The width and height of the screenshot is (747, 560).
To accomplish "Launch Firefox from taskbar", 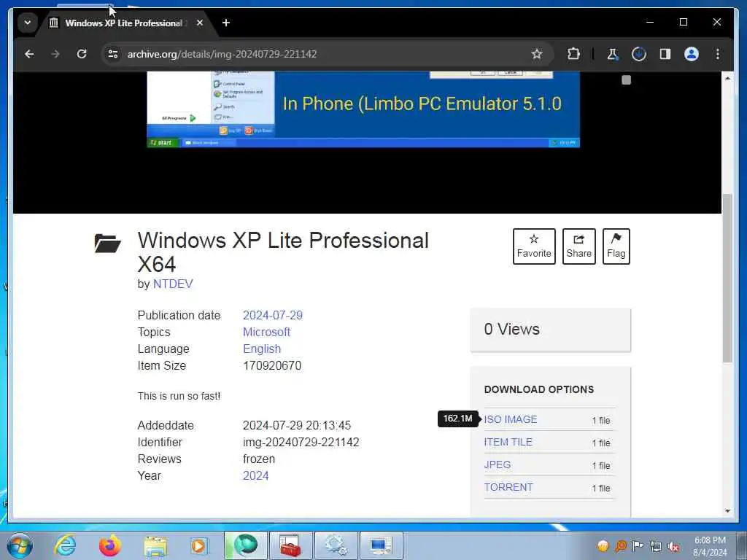I will click(x=110, y=545).
